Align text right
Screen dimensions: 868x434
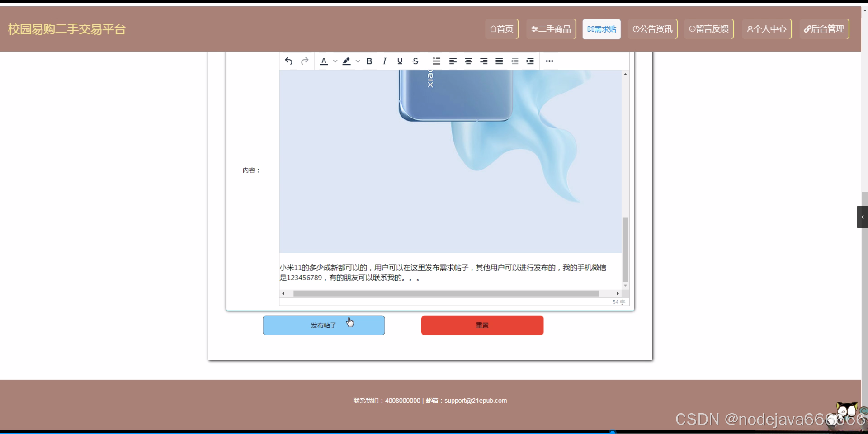[484, 61]
